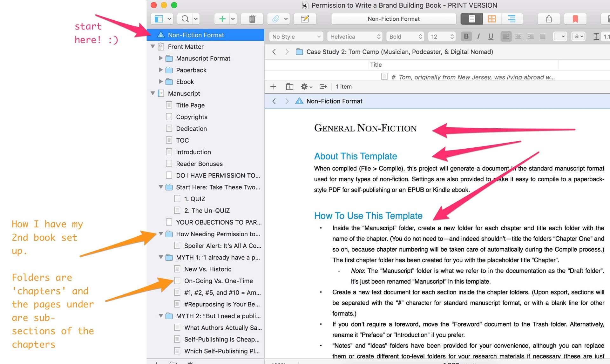Open the Helvetica font dropdown
This screenshot has width=610, height=364.
click(355, 37)
